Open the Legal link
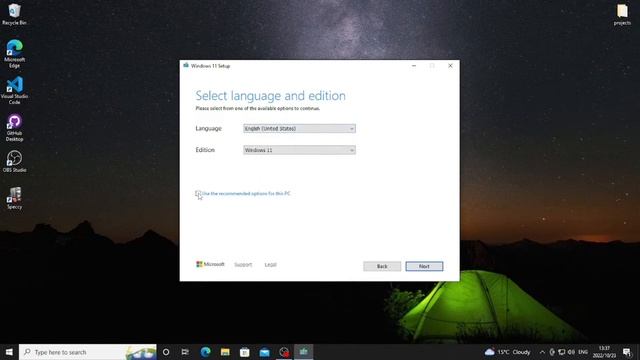This screenshot has height=360, width=640. 270,265
